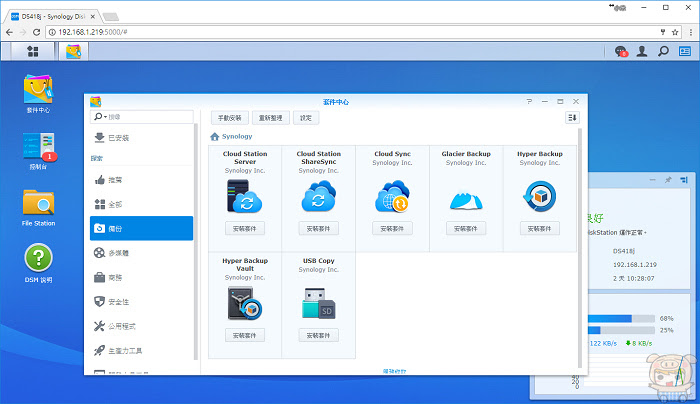
Task: Open search options dropdown arrow
Action: point(105,117)
